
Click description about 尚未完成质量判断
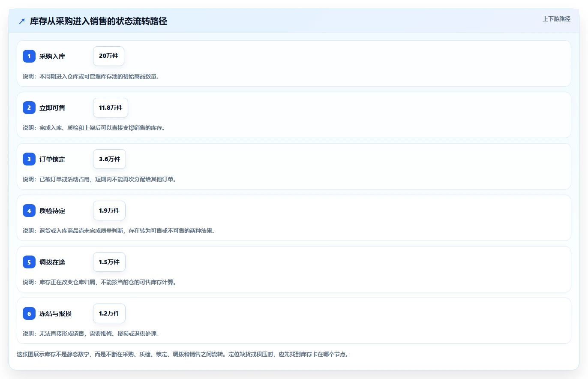tap(119, 231)
